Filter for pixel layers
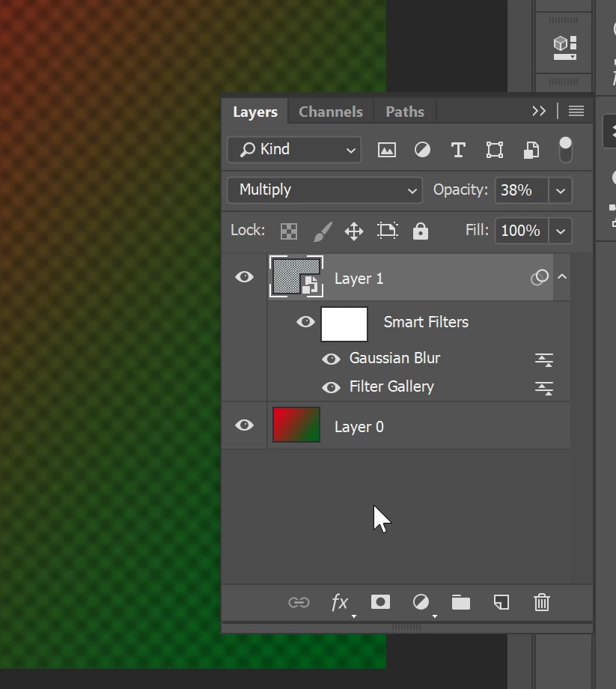Image resolution: width=616 pixels, height=689 pixels. tap(387, 150)
